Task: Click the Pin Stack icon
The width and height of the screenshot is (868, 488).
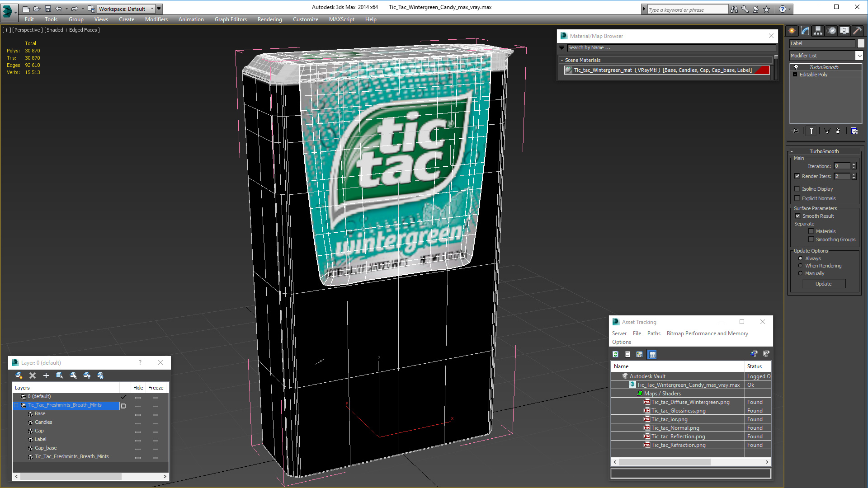Action: coord(796,131)
